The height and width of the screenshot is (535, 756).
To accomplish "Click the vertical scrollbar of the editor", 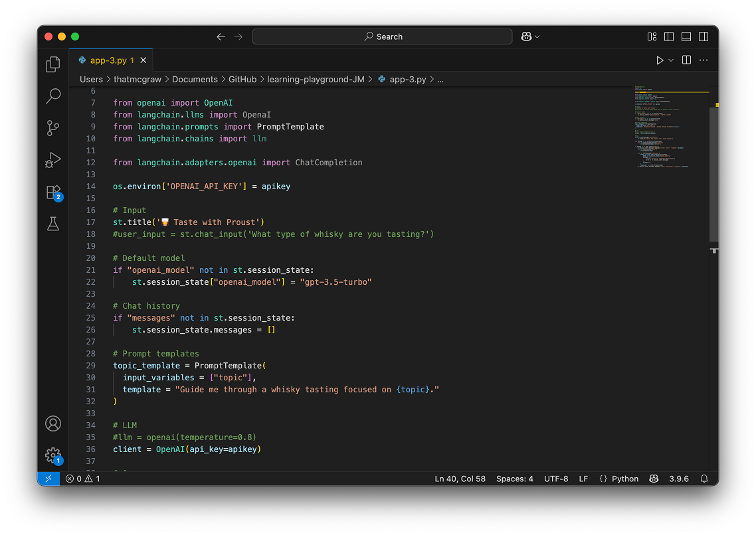I will [713, 174].
